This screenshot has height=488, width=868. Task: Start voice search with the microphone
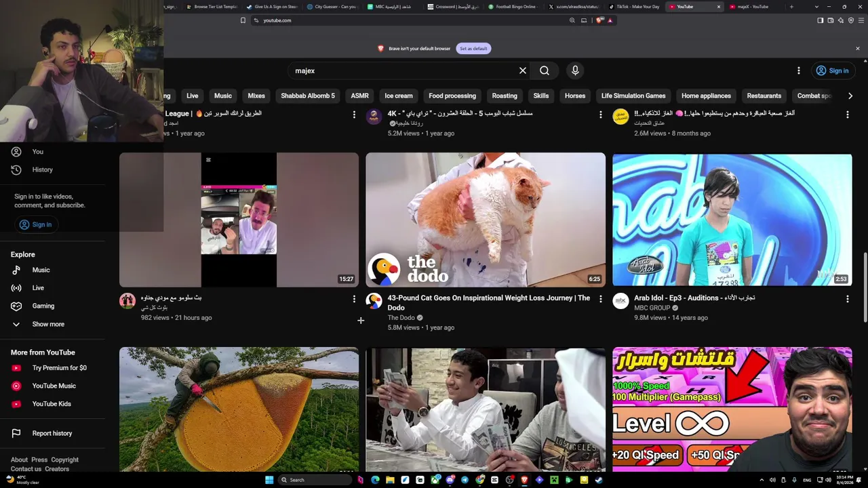(575, 70)
